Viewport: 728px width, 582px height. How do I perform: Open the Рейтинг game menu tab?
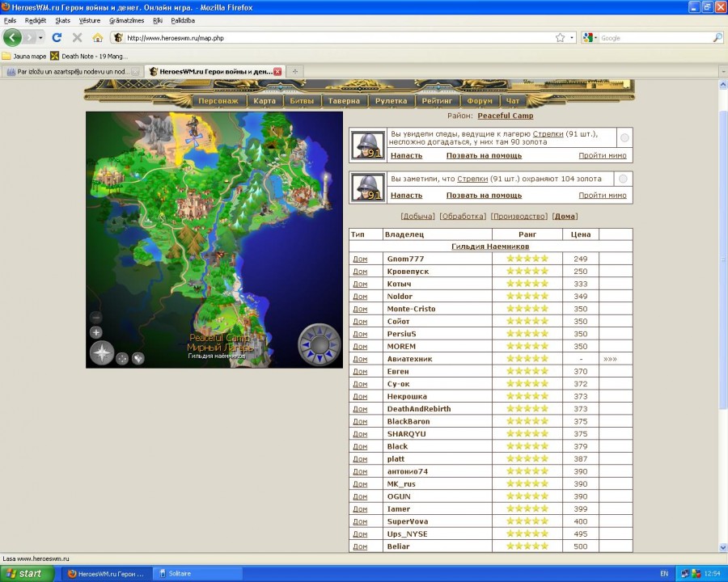pos(437,101)
